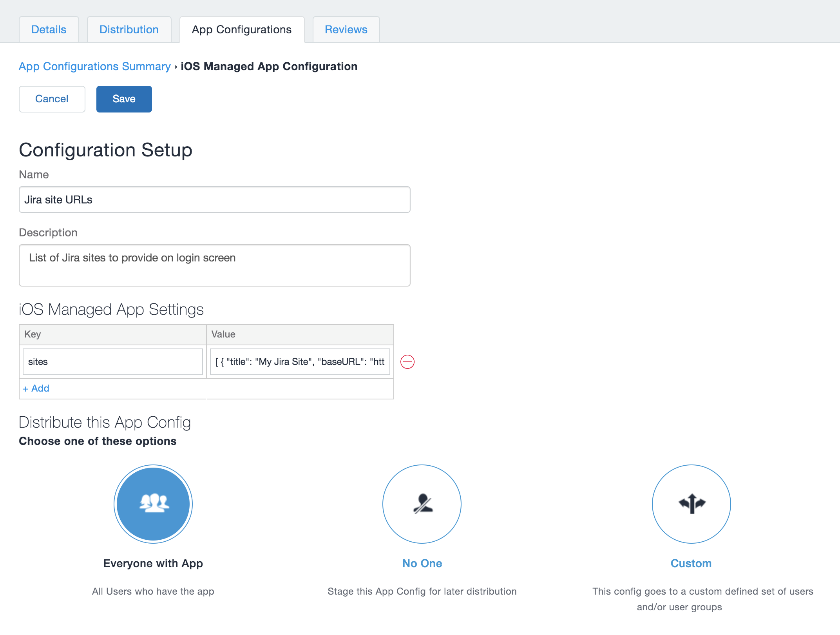This screenshot has width=840, height=635.
Task: Click the Cancel button
Action: tap(51, 99)
